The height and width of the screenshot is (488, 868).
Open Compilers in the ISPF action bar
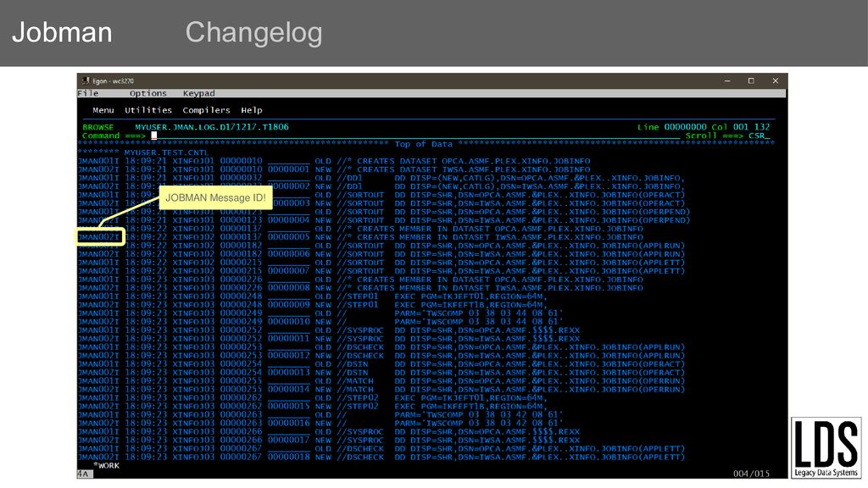(x=206, y=110)
